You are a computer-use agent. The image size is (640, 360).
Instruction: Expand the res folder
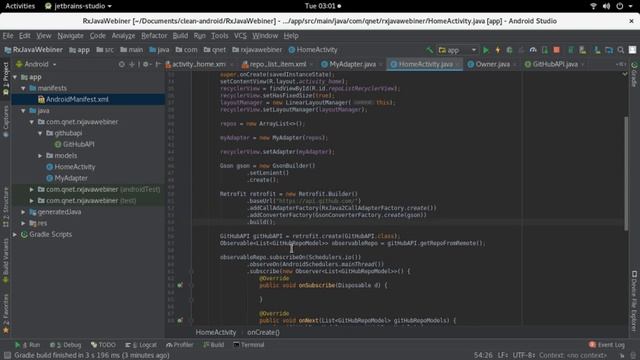[23, 223]
